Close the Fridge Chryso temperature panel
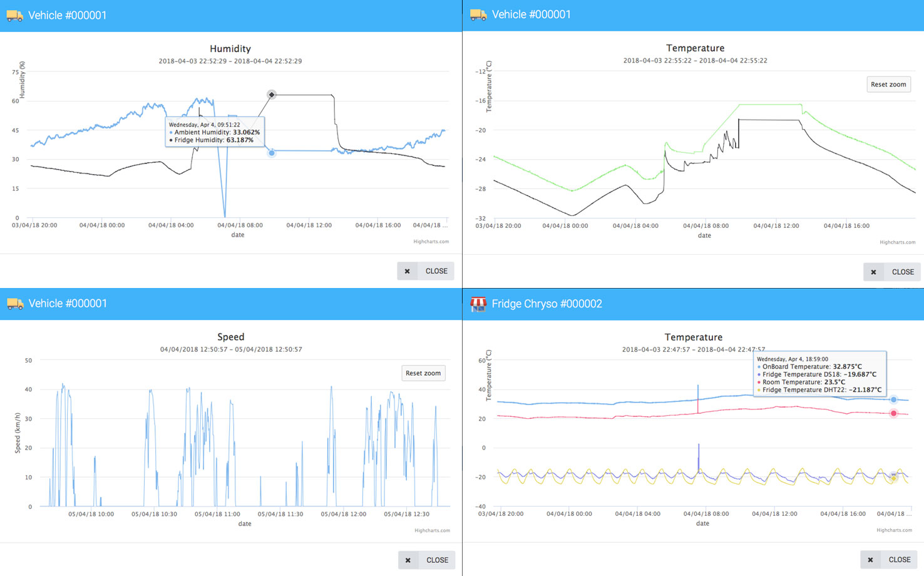The width and height of the screenshot is (924, 576). tap(889, 560)
